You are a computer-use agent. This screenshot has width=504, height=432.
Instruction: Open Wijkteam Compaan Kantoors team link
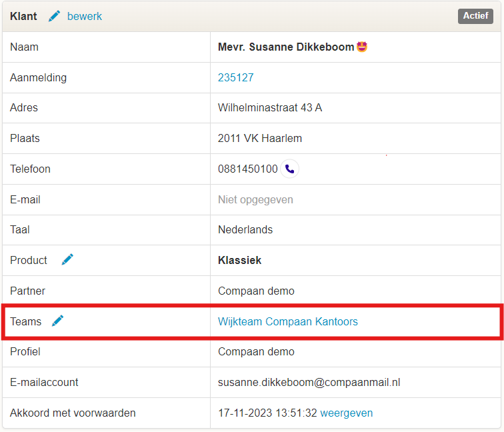pos(288,321)
